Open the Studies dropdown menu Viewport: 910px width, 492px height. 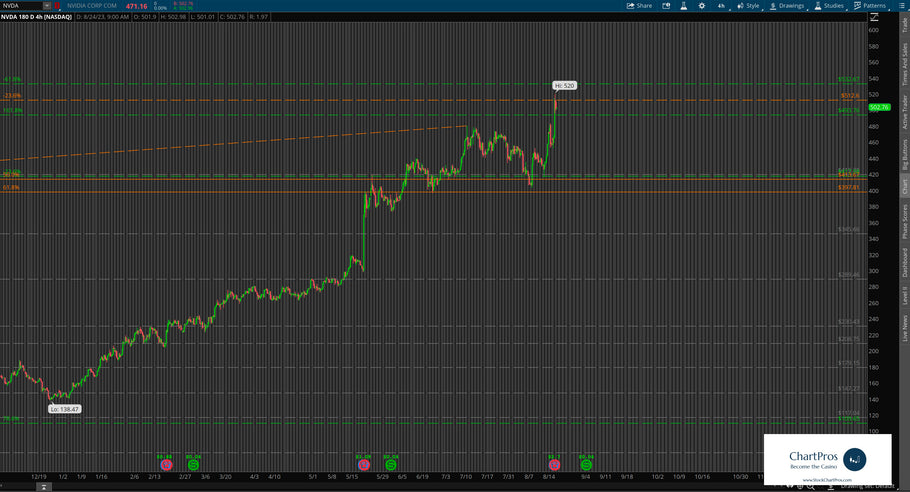830,6
